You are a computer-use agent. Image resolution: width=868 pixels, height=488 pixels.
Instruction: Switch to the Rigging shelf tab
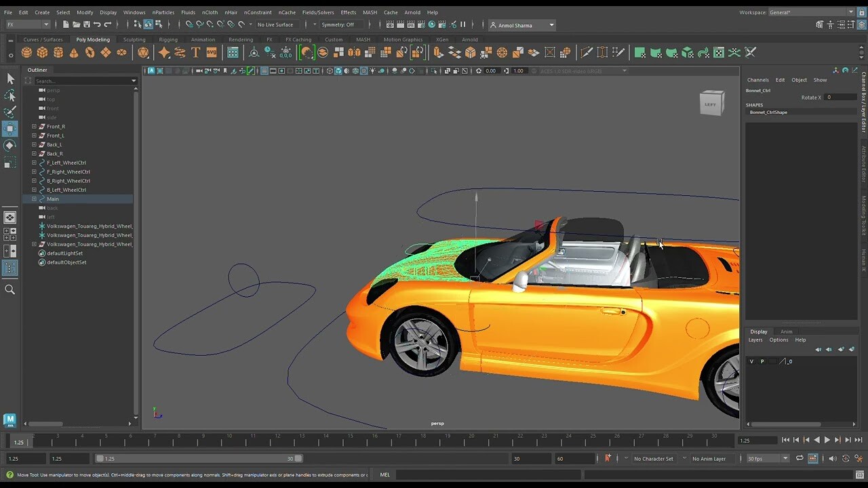pos(168,39)
